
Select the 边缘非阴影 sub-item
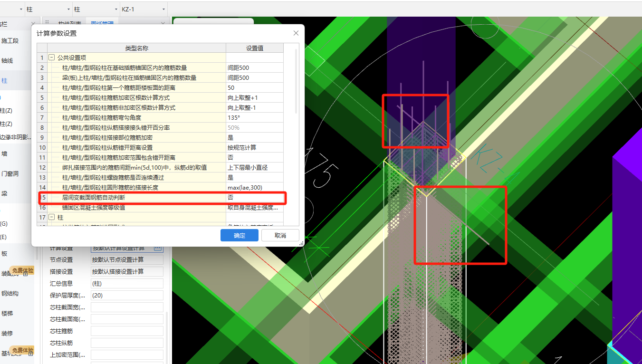tap(16, 137)
